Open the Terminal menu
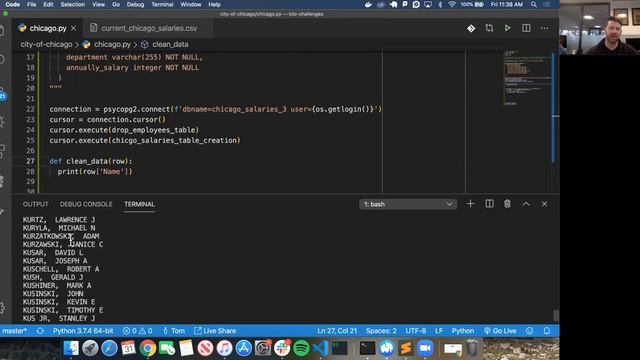Image resolution: width=640 pixels, height=360 pixels. tap(162, 4)
